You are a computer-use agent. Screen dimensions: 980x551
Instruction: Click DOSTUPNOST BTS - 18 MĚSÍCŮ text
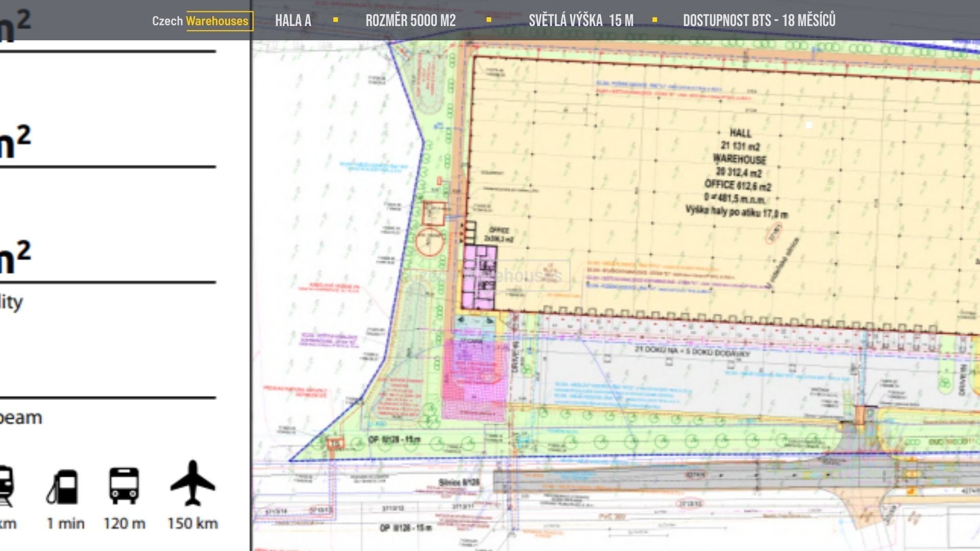[x=759, y=20]
